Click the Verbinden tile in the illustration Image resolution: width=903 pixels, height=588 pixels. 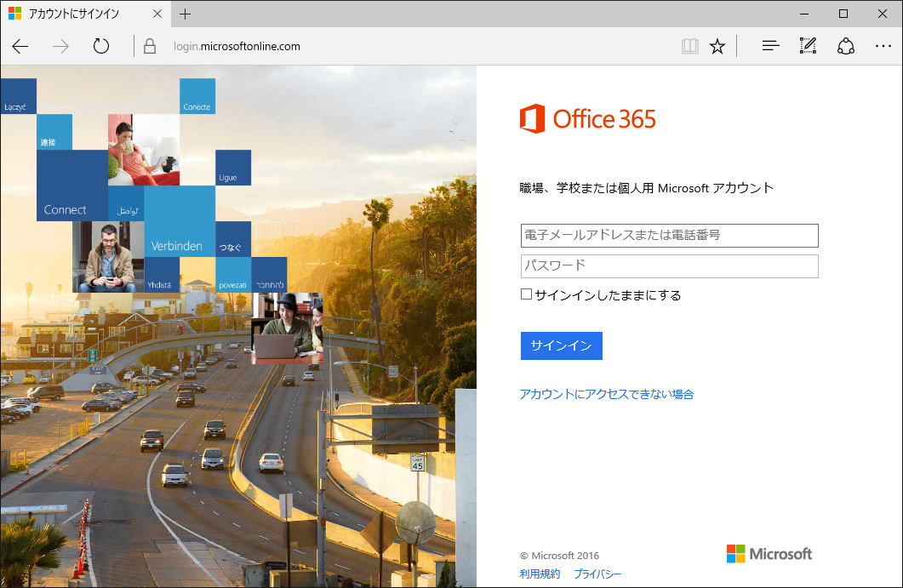[x=180, y=221]
